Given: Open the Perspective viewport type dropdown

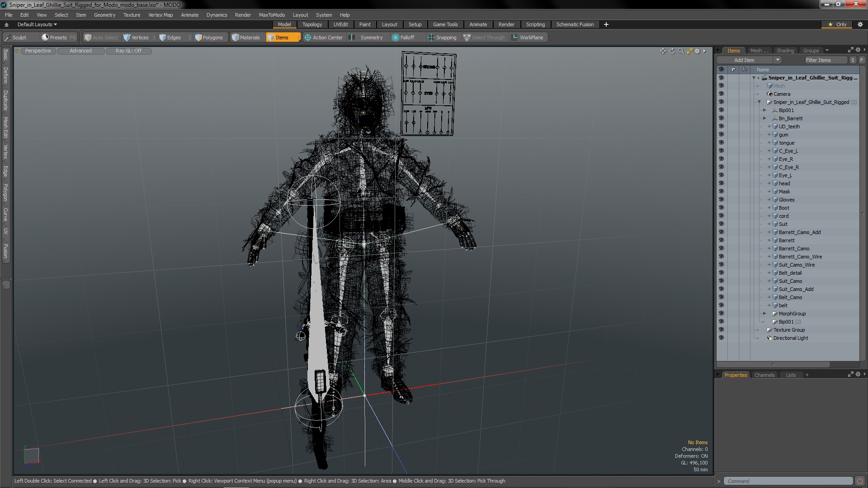Looking at the screenshot, I should pos(38,51).
